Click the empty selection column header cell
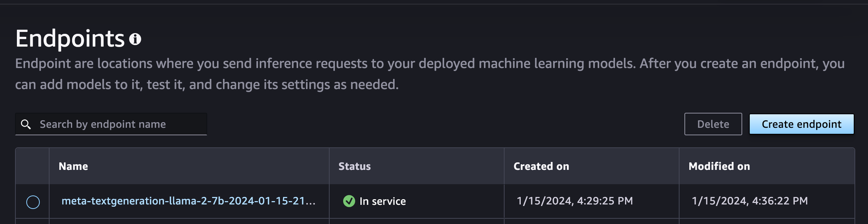This screenshot has width=868, height=224. click(x=33, y=166)
